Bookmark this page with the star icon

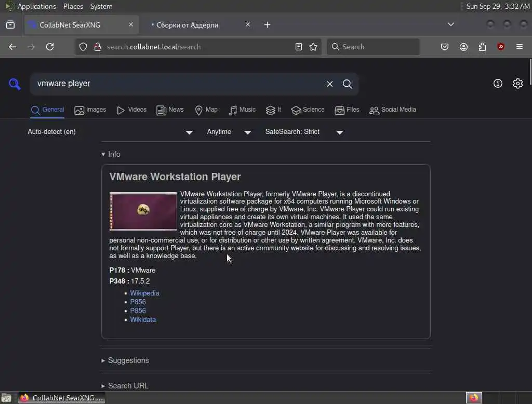tap(313, 47)
